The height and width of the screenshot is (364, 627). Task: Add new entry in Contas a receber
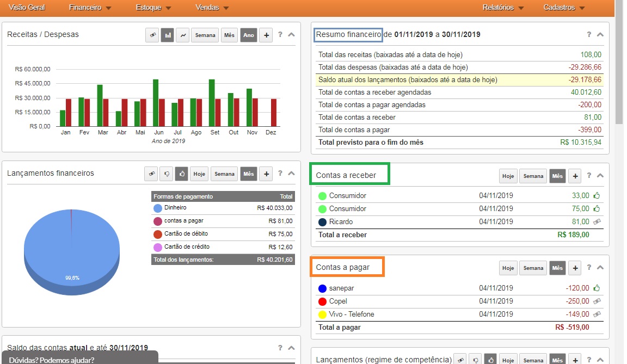pyautogui.click(x=576, y=176)
